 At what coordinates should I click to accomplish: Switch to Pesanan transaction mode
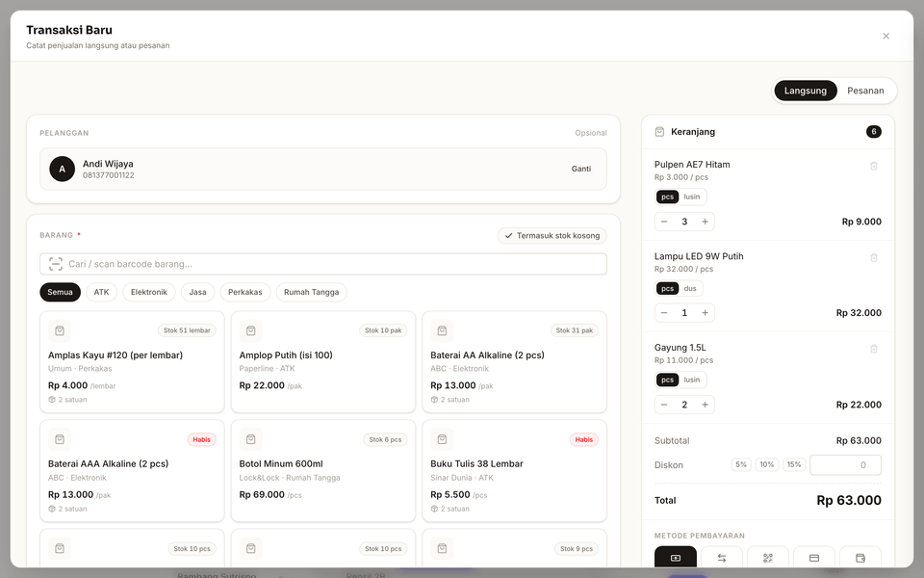[865, 91]
